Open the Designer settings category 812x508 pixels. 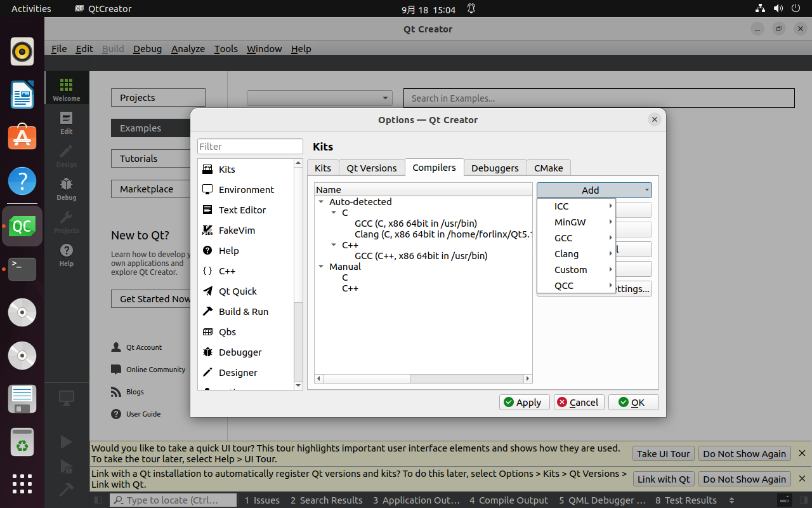pyautogui.click(x=246, y=373)
